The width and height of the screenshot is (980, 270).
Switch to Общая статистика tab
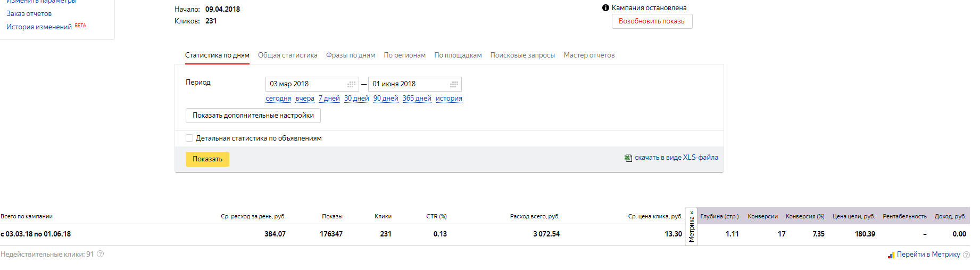coord(288,55)
